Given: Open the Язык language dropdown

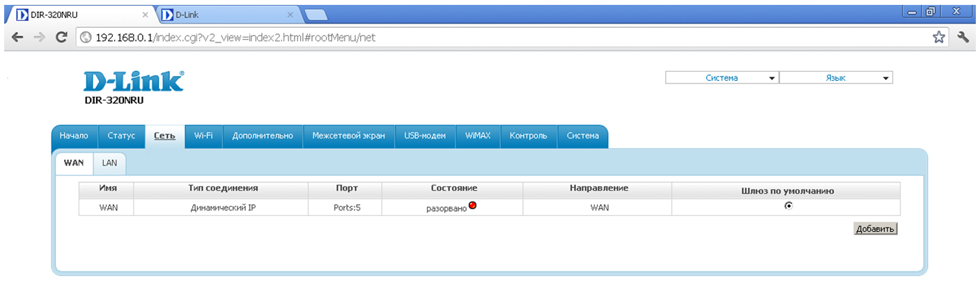Looking at the screenshot, I should tap(835, 78).
